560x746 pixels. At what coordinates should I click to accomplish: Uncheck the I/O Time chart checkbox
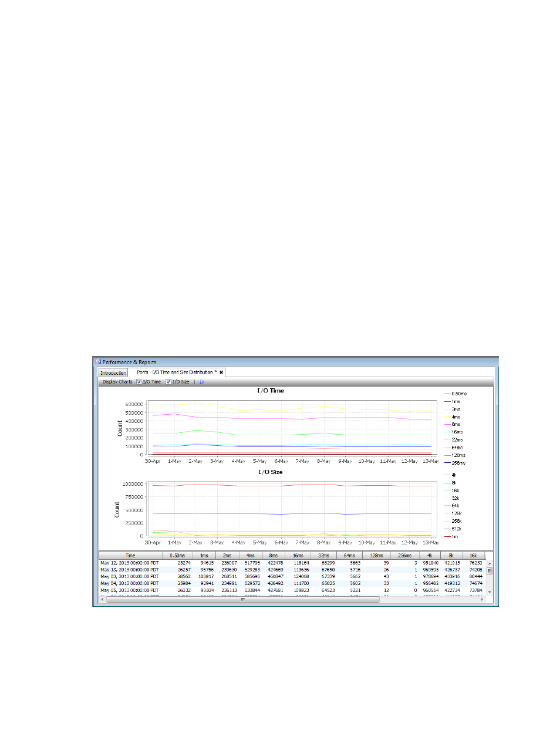pyautogui.click(x=139, y=382)
